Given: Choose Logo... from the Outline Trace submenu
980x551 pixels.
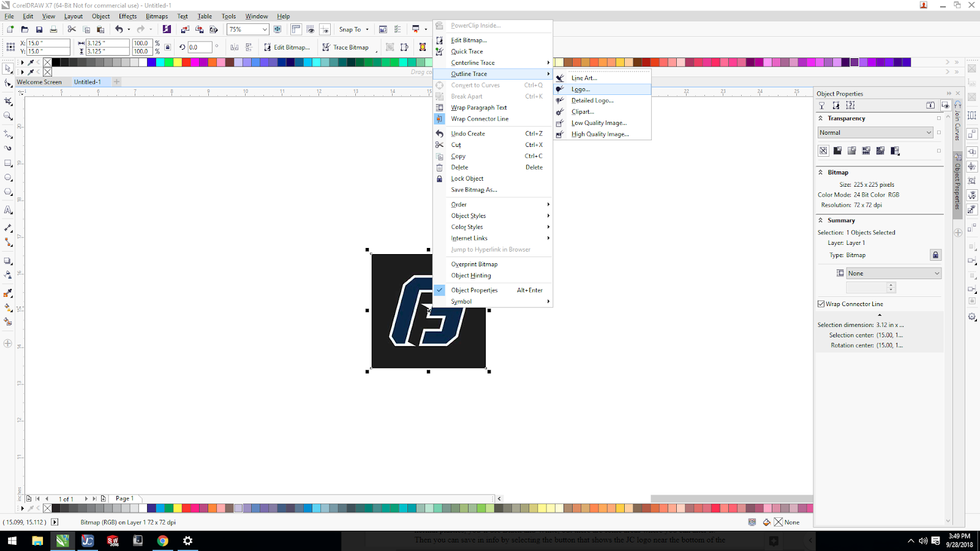Looking at the screenshot, I should [x=602, y=89].
